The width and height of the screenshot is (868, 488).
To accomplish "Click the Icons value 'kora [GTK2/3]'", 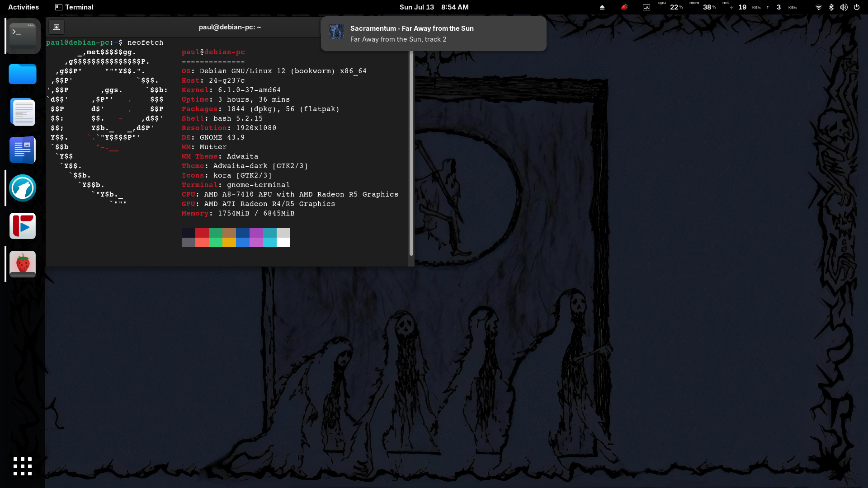I will tap(243, 175).
